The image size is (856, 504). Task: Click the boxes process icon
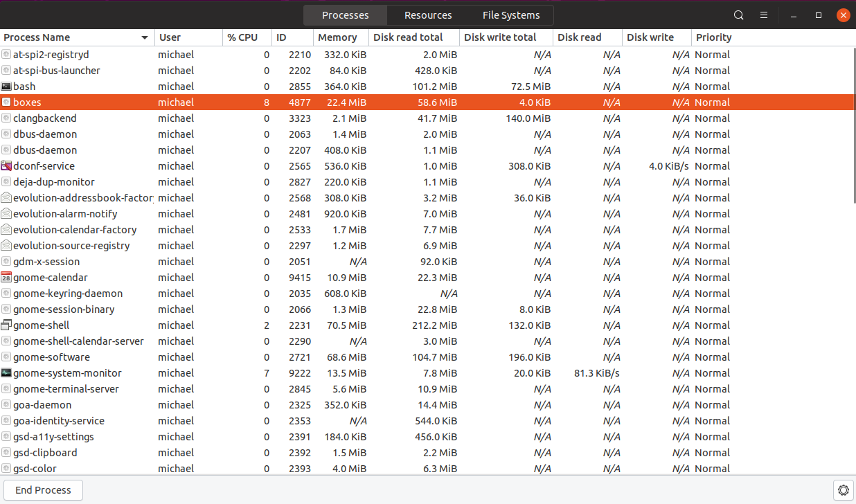pos(6,102)
